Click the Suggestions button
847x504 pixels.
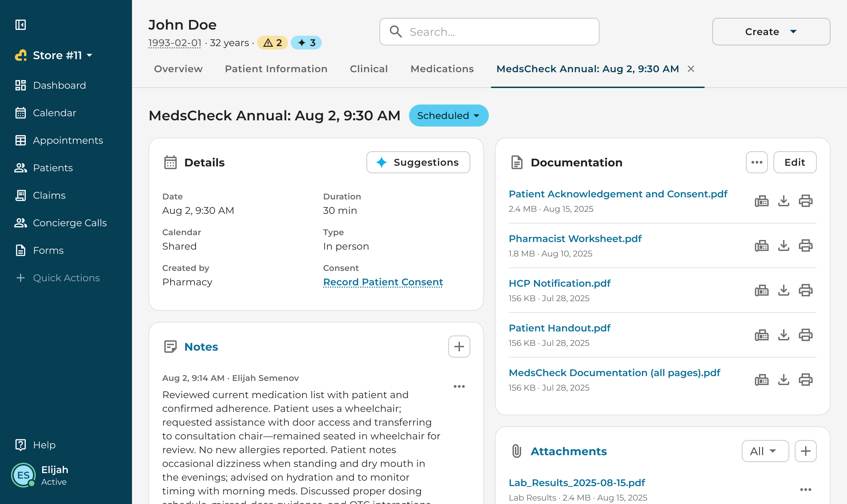click(418, 162)
